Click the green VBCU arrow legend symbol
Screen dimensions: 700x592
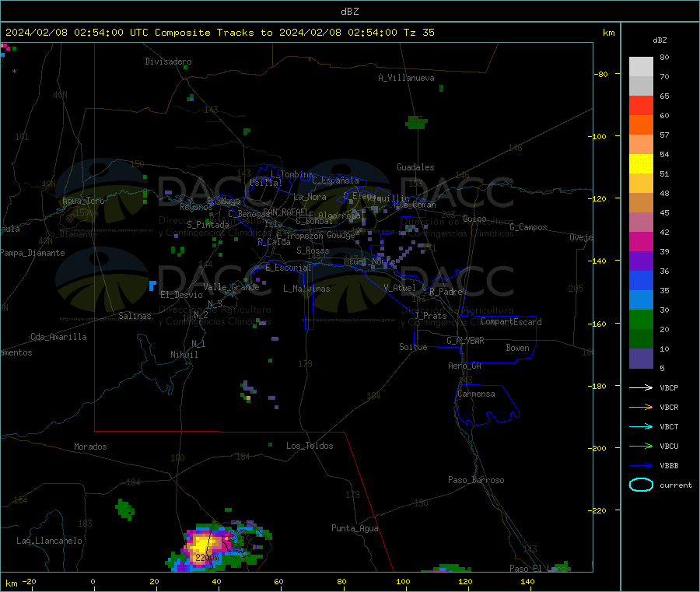point(641,446)
